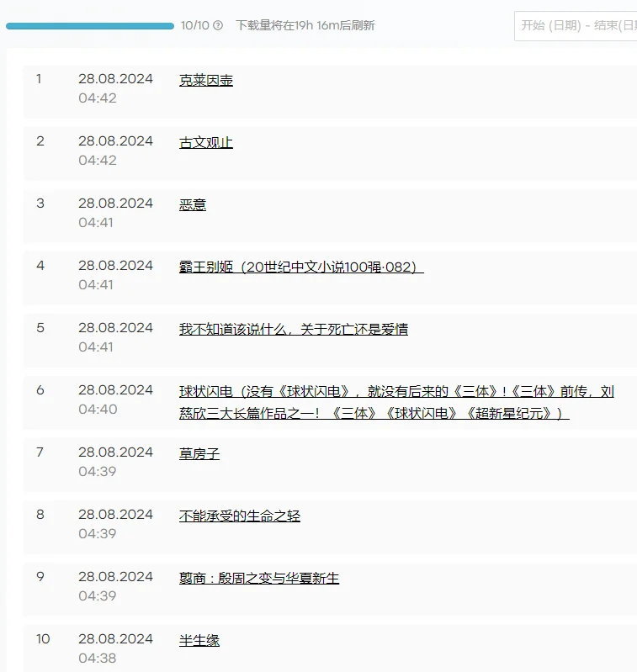The width and height of the screenshot is (637, 672).
Task: Open 翦商：殷周之变与华夏新生 link
Action: coord(259,578)
